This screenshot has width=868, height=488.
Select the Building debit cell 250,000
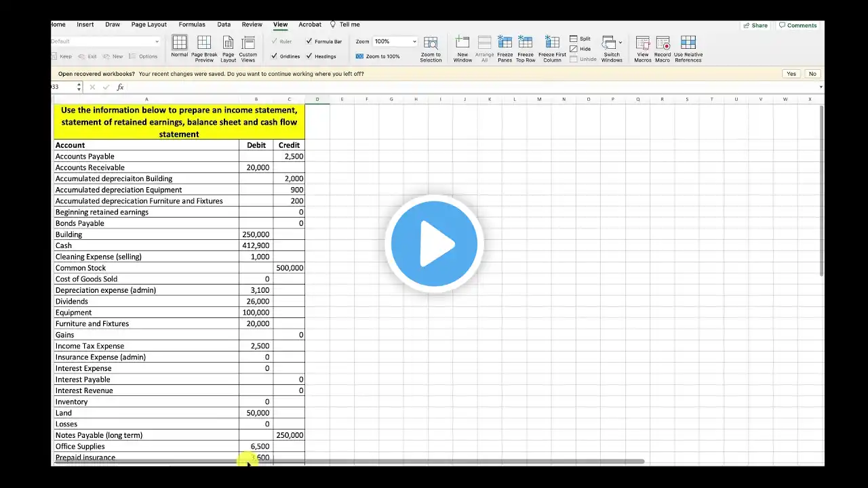tap(256, 235)
